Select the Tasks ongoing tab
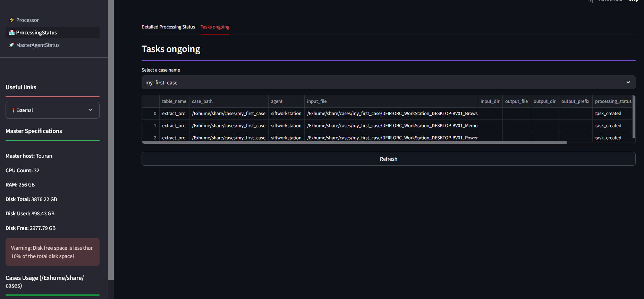The height and width of the screenshot is (299, 644). point(215,27)
